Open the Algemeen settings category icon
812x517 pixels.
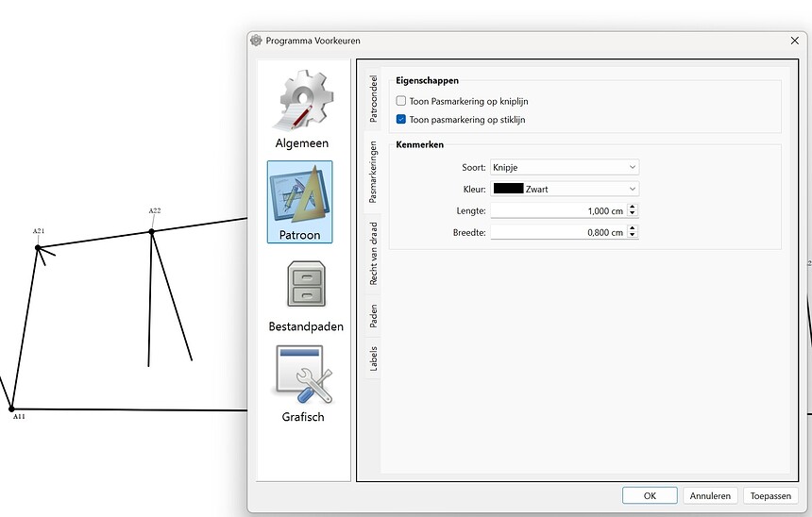tap(302, 107)
